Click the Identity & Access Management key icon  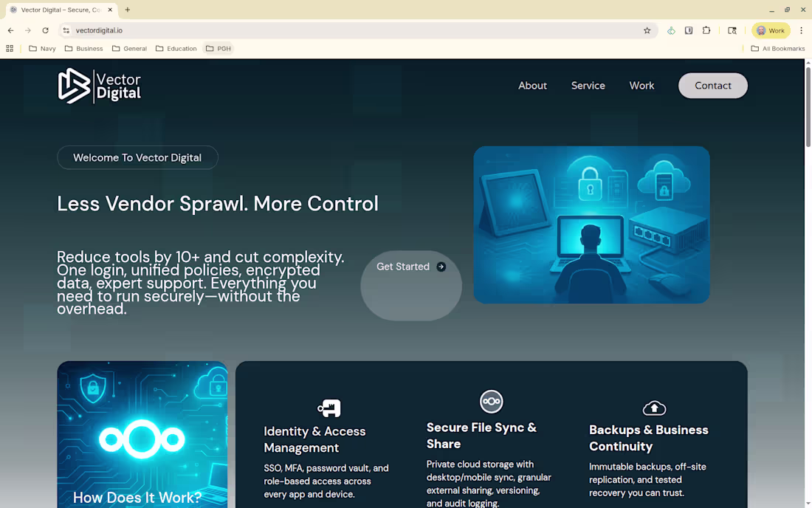(327, 407)
